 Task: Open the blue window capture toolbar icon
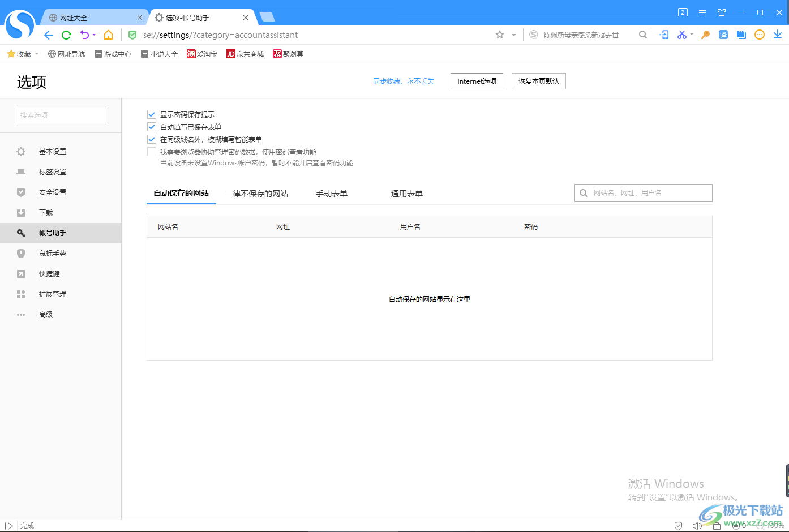(x=741, y=35)
